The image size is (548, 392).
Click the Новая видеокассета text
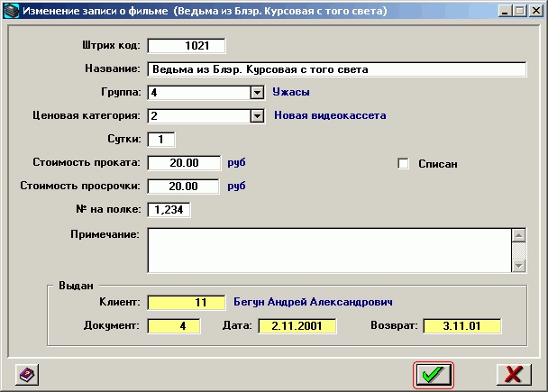click(x=330, y=115)
